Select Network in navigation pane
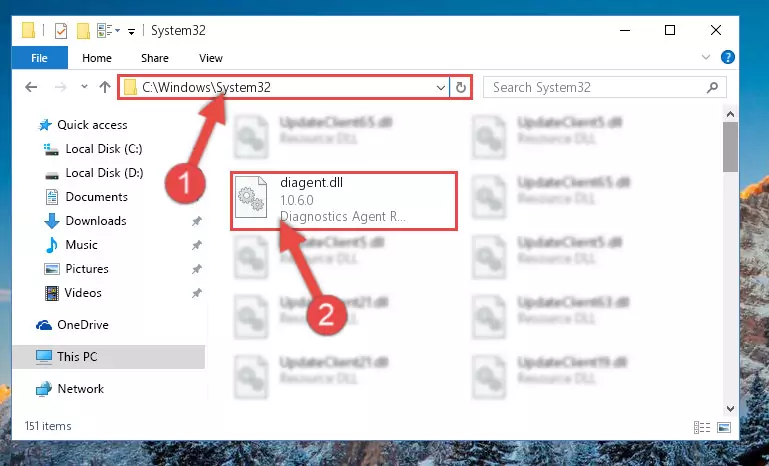 [80, 389]
